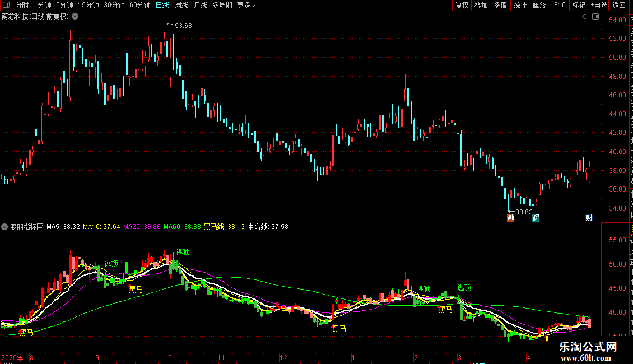Screen dimensions: 633x364
Task: Click the 33.63 low price label
Action: (524, 212)
